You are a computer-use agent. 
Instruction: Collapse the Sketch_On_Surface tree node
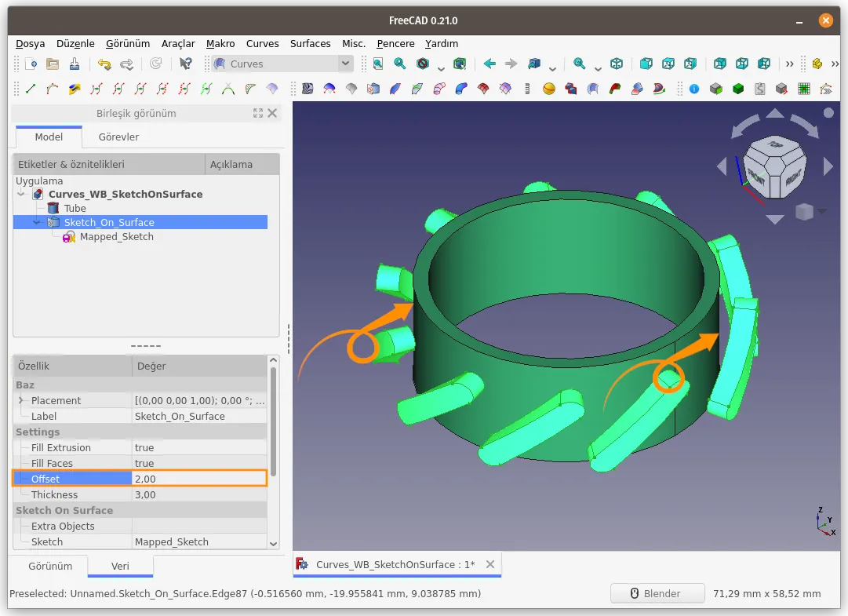click(x=37, y=222)
